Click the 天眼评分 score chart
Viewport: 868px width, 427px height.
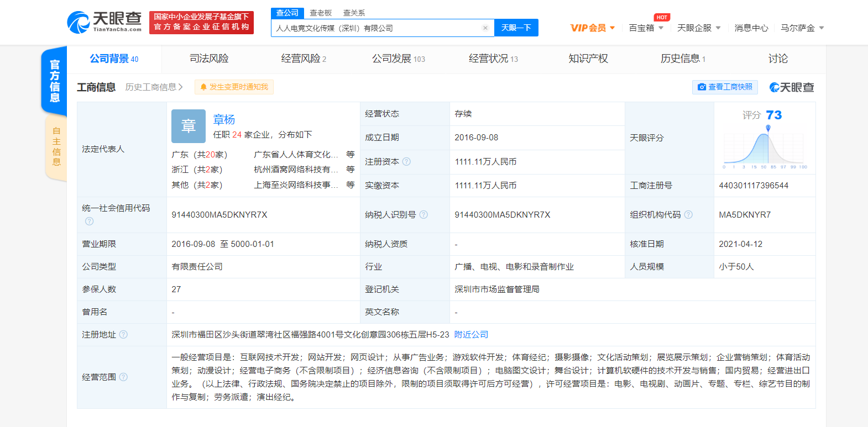click(x=765, y=147)
